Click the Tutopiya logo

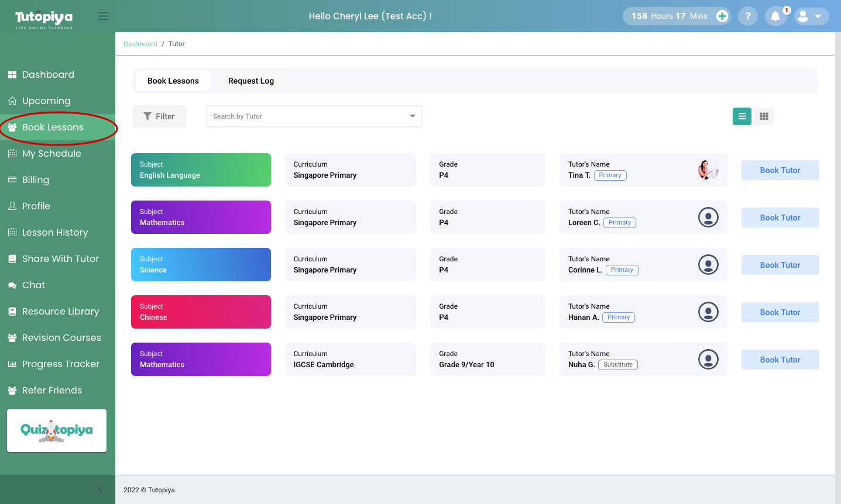pyautogui.click(x=44, y=18)
